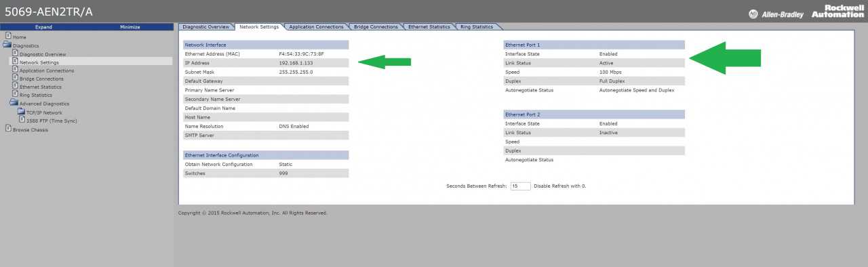Click the Static network configuration value
The image size is (868, 267).
pos(285,164)
